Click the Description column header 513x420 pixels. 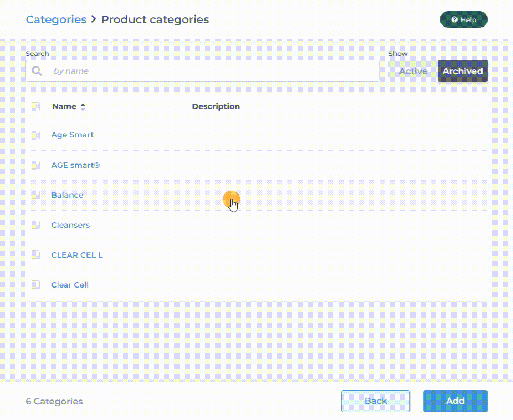216,106
